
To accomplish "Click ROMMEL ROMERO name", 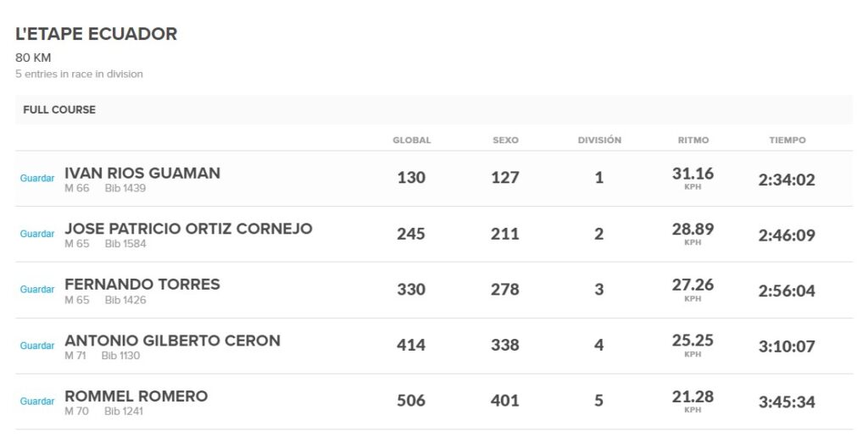I will [136, 396].
